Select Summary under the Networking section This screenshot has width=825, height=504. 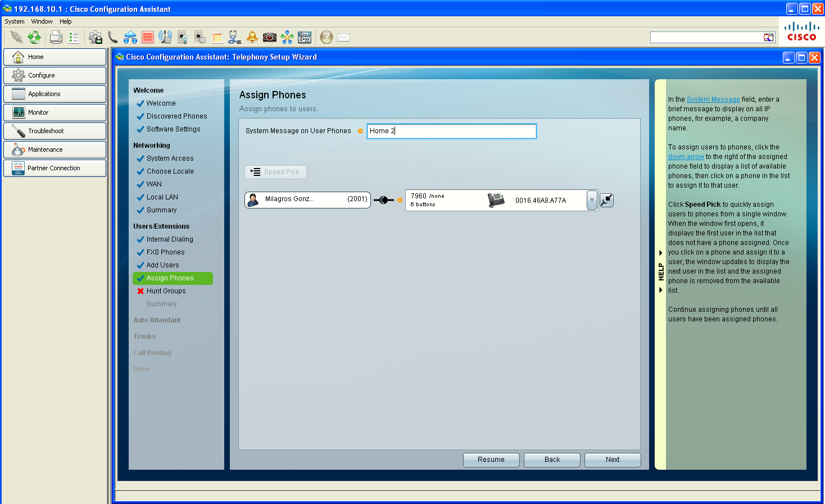coord(161,210)
